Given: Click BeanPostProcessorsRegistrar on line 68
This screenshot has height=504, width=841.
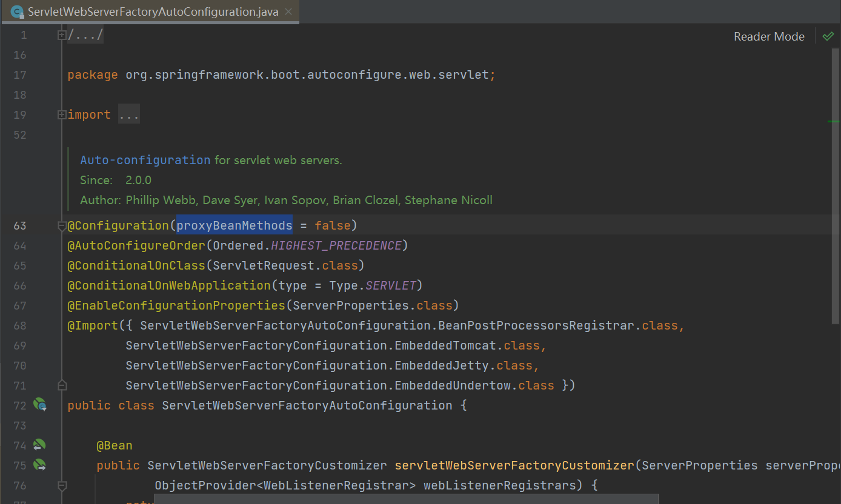Looking at the screenshot, I should pos(536,325).
